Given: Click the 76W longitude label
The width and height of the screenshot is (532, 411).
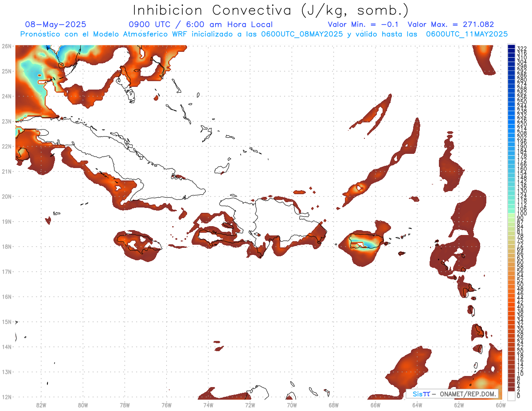Looking at the screenshot, I should point(166,405).
